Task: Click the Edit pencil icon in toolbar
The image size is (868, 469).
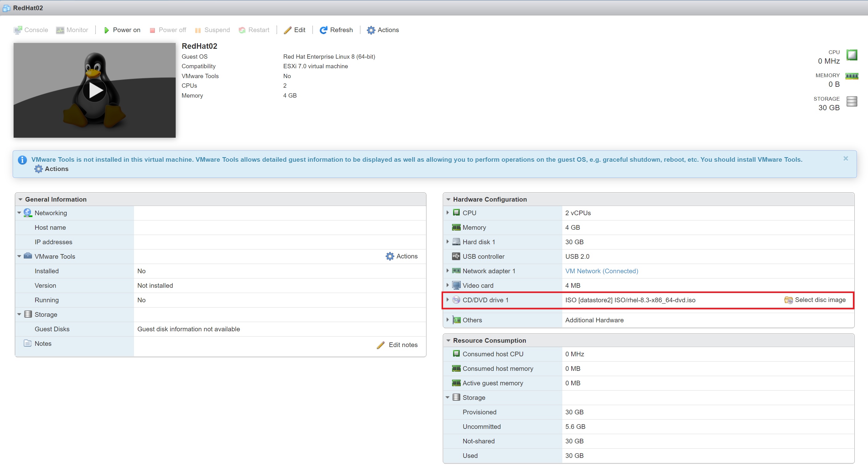Action: [x=287, y=30]
